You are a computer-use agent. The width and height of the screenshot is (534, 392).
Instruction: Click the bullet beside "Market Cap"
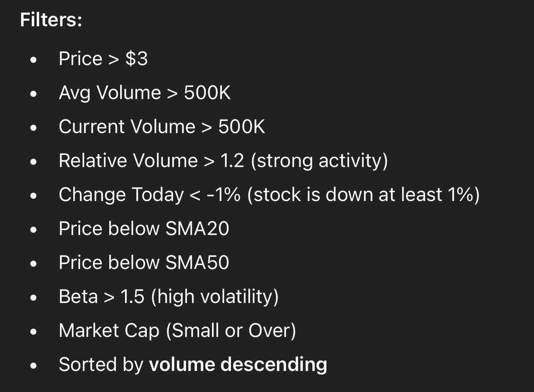coord(33,332)
